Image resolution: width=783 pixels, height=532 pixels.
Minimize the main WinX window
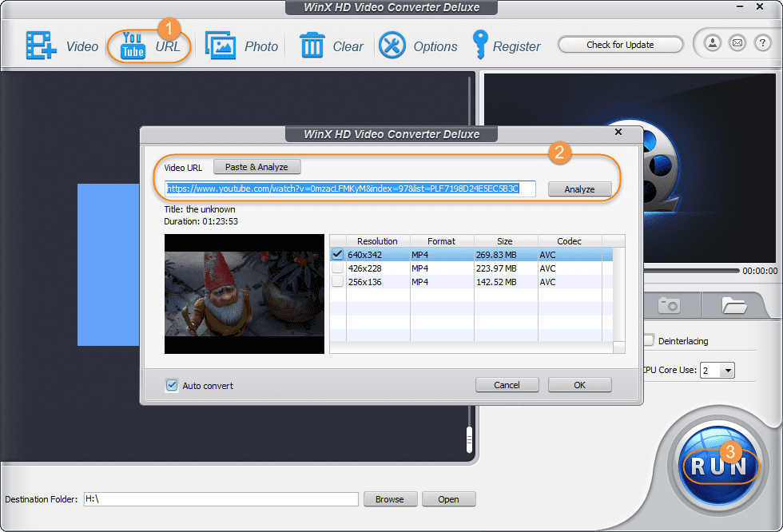pyautogui.click(x=740, y=6)
